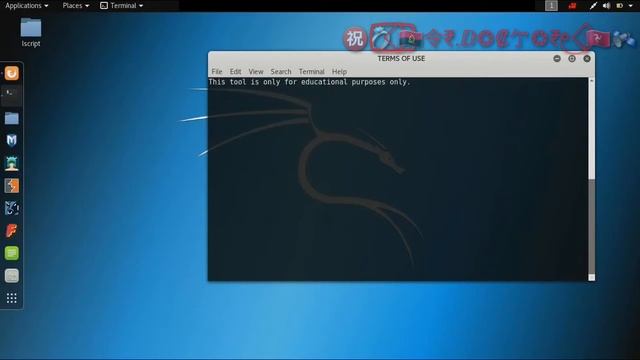Open the Faraday red F dock icon
Screen dimensions: 640x360
pyautogui.click(x=11, y=231)
